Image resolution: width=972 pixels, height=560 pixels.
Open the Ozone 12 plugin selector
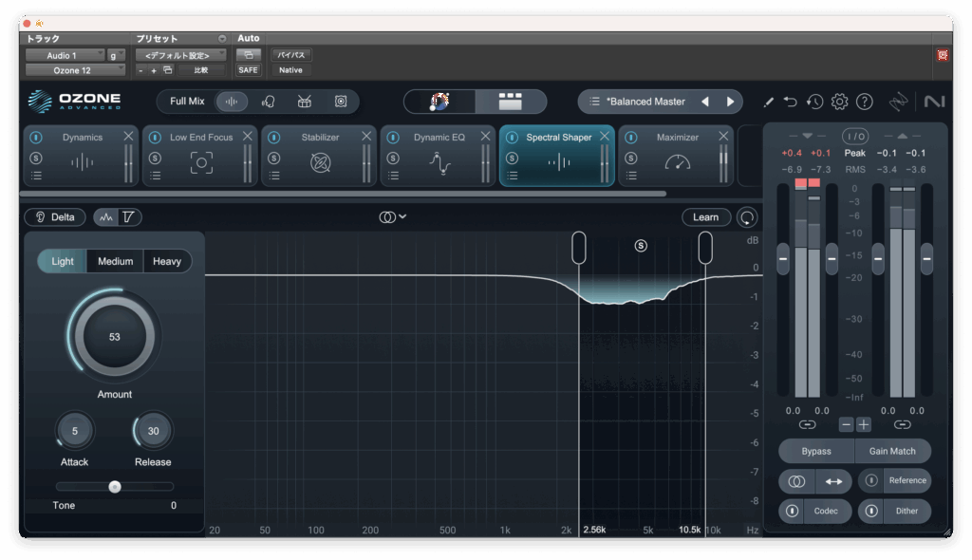click(x=75, y=70)
